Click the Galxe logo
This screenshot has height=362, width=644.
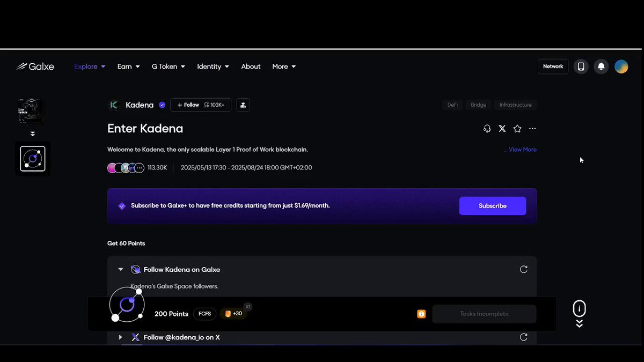click(x=35, y=67)
